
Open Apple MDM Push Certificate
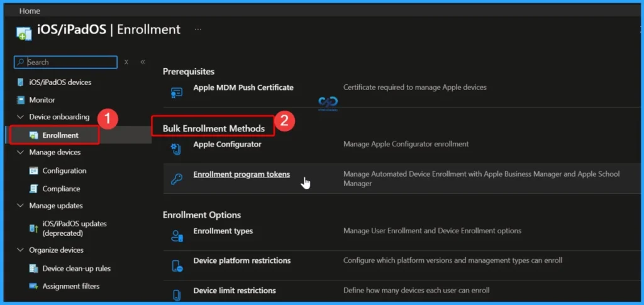click(x=243, y=87)
